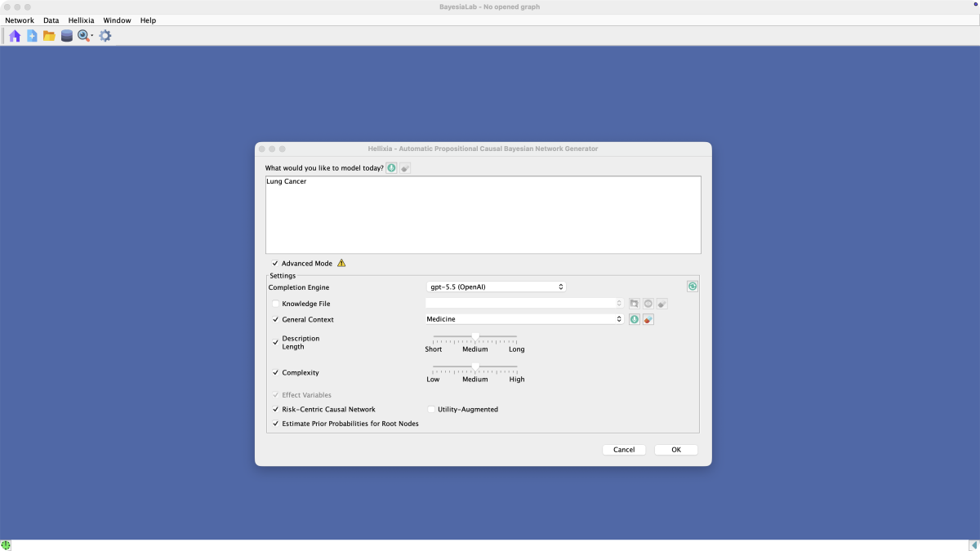Click the 'What would you like to model today?' label
The image size is (980, 551).
[324, 168]
